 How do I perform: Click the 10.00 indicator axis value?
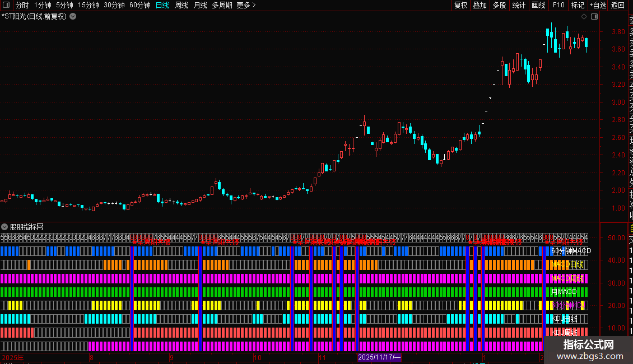[x=616, y=328]
